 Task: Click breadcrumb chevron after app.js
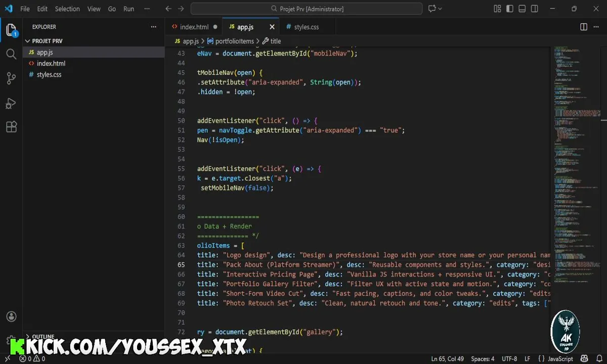click(x=203, y=41)
